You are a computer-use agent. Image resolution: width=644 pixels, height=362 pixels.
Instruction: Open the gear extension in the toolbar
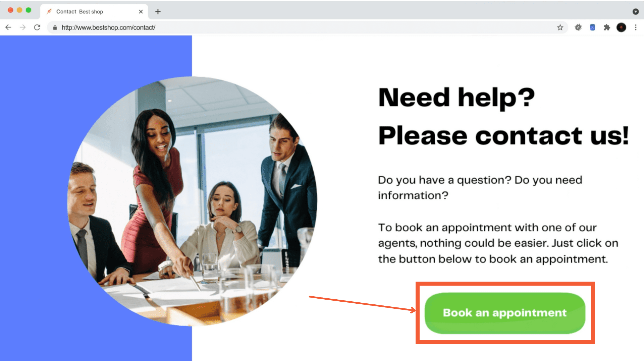pos(578,27)
